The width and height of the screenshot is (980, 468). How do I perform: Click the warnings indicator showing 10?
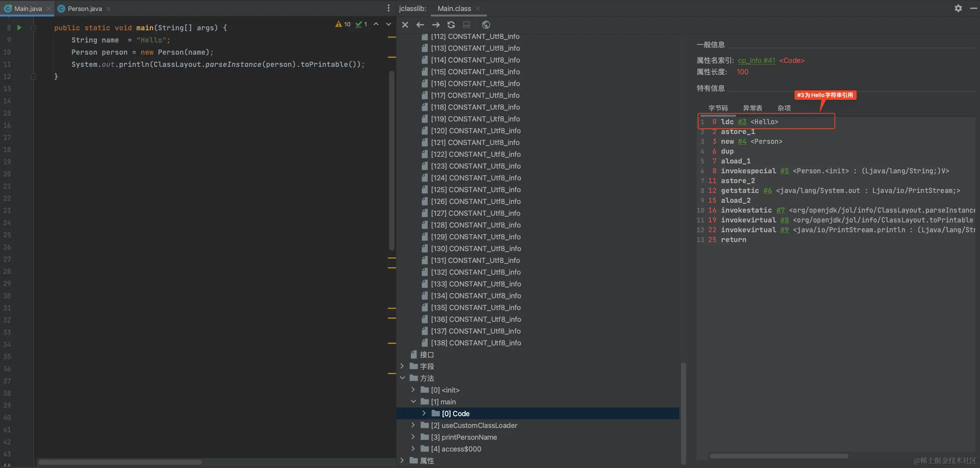pyautogui.click(x=343, y=24)
